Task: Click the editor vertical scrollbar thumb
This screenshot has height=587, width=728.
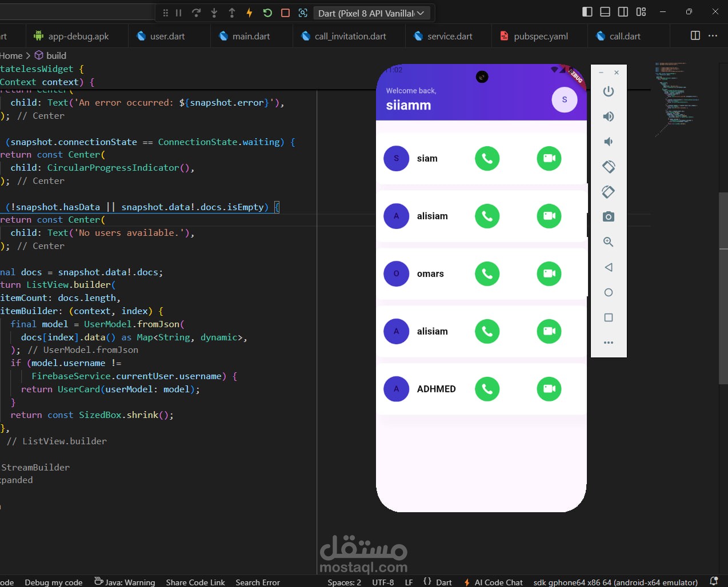Action: (723, 288)
